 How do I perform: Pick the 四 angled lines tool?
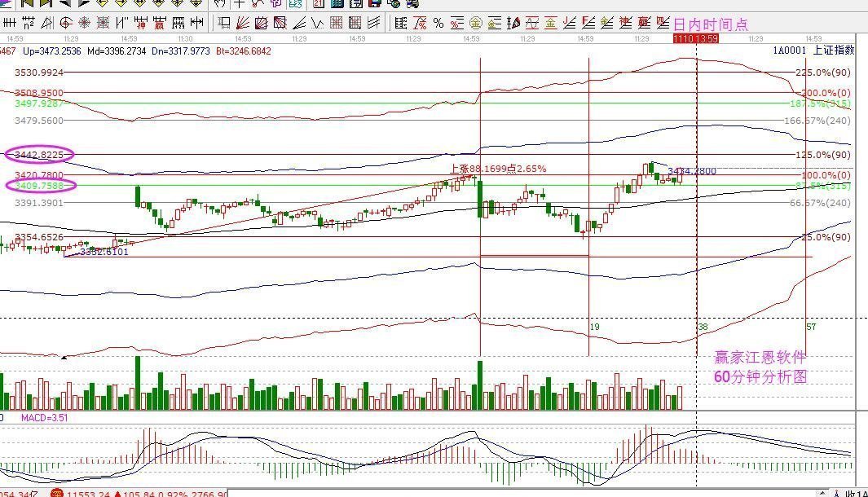(663, 23)
